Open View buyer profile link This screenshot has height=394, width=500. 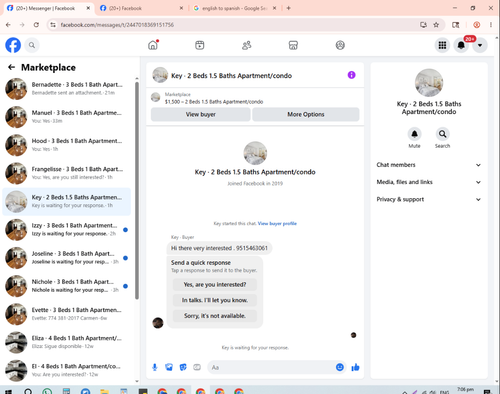277,223
